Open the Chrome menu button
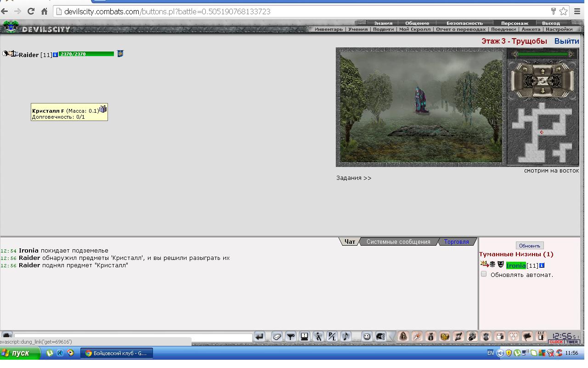The height and width of the screenshot is (368, 588). (577, 11)
